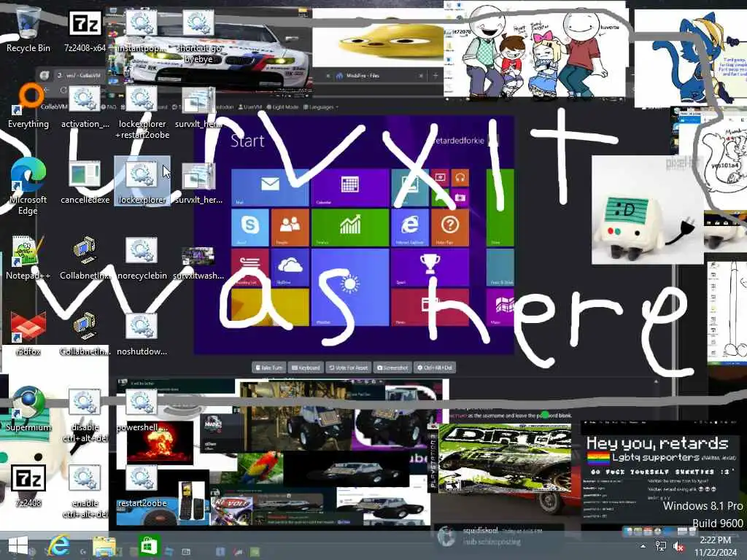Select the 'disable ctrl+alt+del' icon
The image size is (747, 560).
(x=85, y=415)
